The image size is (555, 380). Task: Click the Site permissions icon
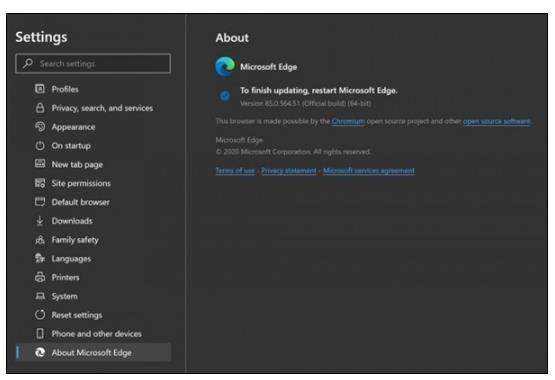click(x=40, y=183)
